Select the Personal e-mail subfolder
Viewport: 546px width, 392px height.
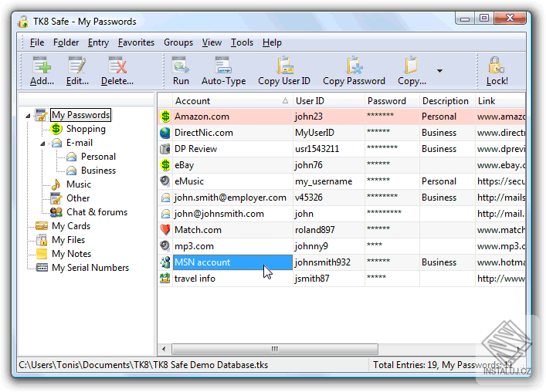point(98,157)
